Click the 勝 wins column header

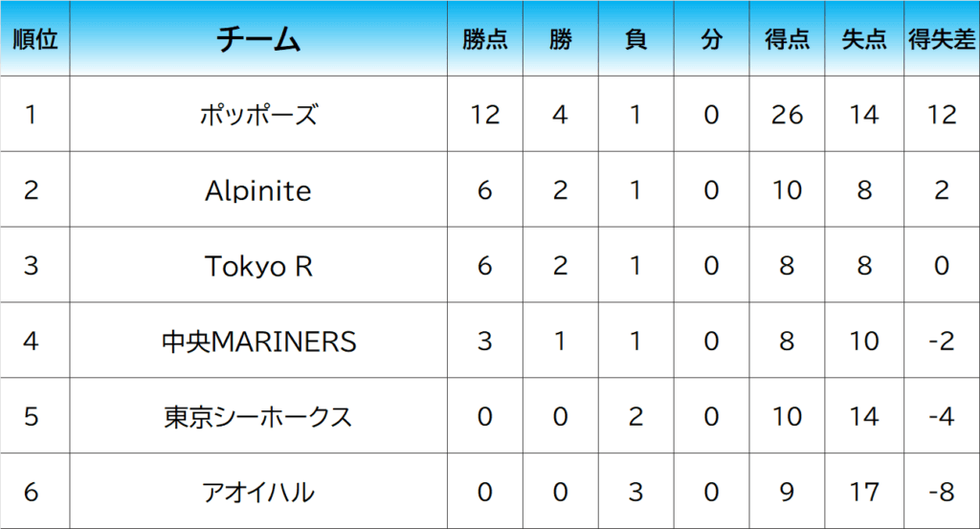[560, 39]
